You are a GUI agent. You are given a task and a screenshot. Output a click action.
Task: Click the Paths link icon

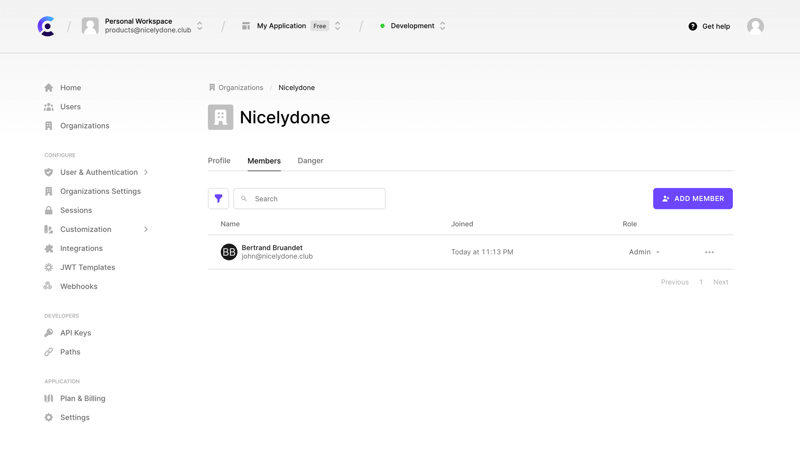(48, 352)
